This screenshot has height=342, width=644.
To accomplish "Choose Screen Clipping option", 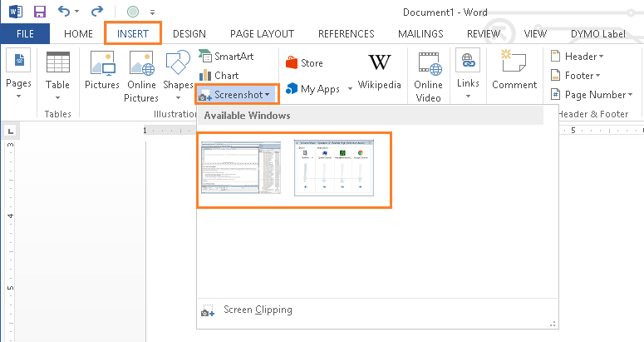I will 257,310.
